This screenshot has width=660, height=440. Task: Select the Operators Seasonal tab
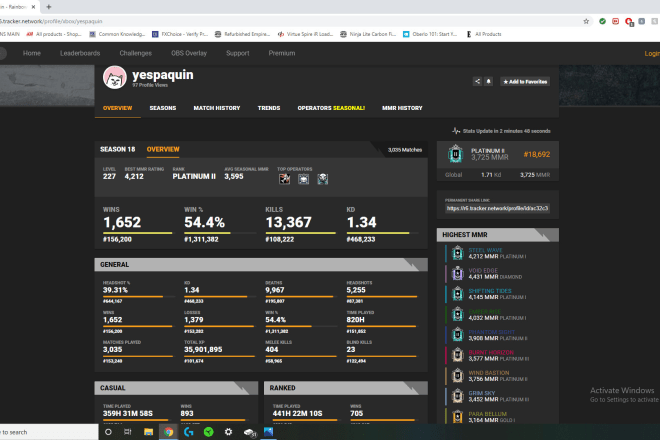[331, 108]
